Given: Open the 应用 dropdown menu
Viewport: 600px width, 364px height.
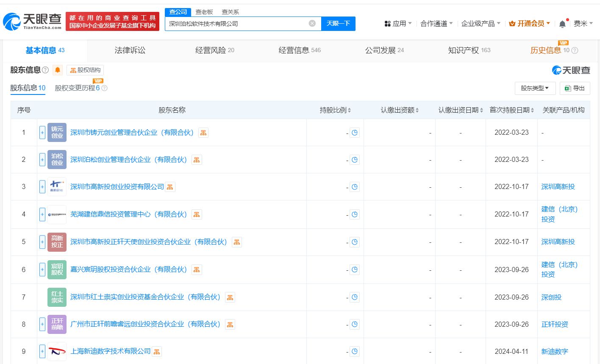Looking at the screenshot, I should click(x=398, y=24).
